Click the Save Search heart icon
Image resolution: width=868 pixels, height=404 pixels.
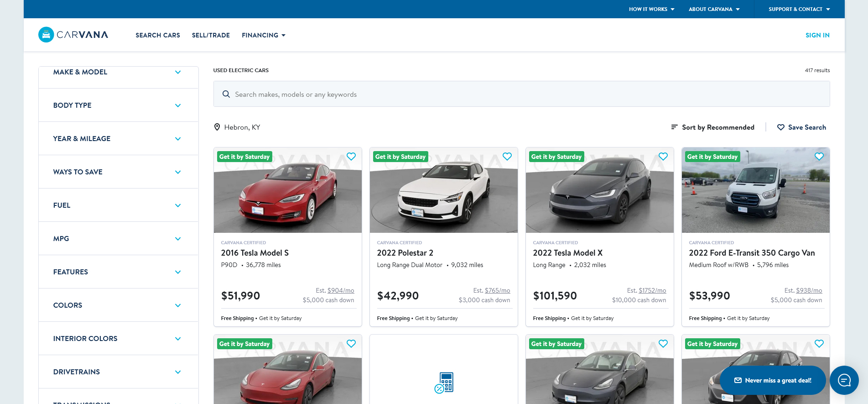point(781,127)
